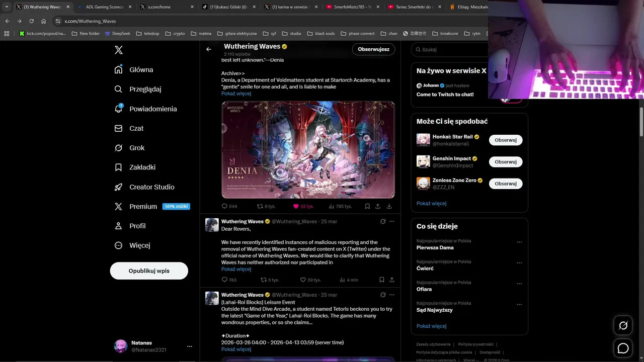
Task: Open the Pierwsza Dama trending topic
Action: tap(435, 247)
